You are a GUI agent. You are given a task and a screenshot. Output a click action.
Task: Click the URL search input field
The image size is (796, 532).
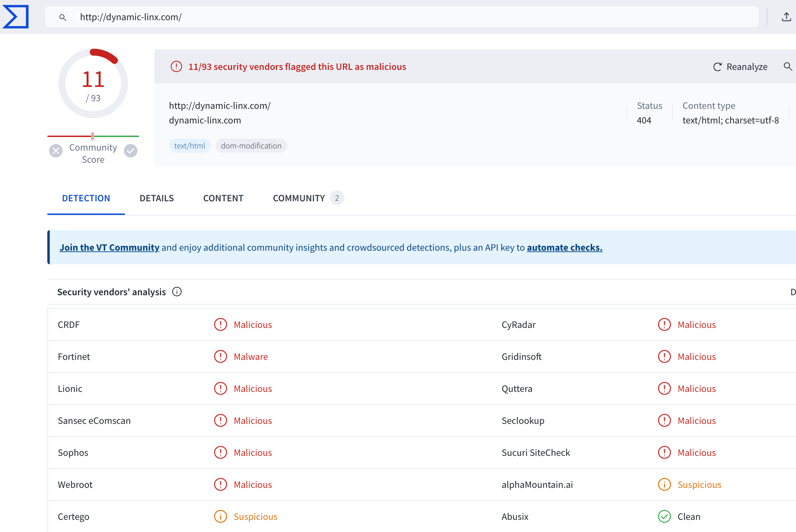pyautogui.click(x=402, y=17)
